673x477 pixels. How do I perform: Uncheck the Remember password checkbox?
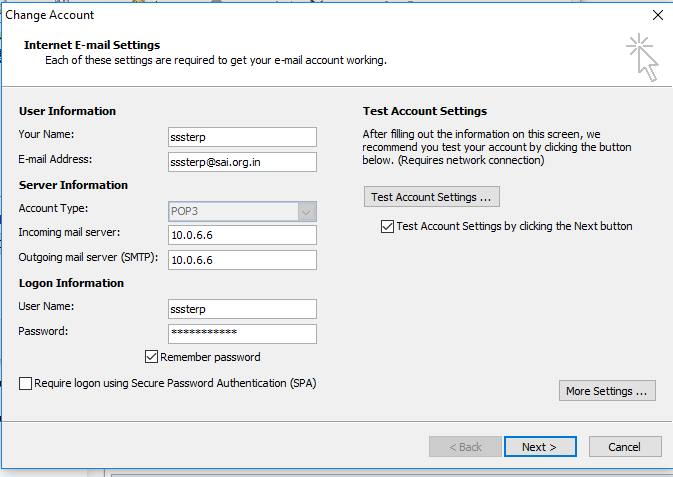(152, 357)
